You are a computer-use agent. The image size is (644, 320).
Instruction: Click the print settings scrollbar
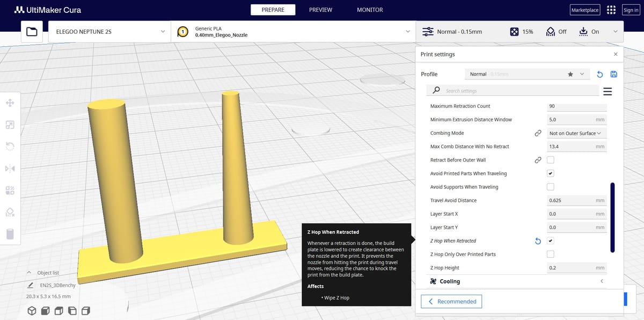click(612, 217)
